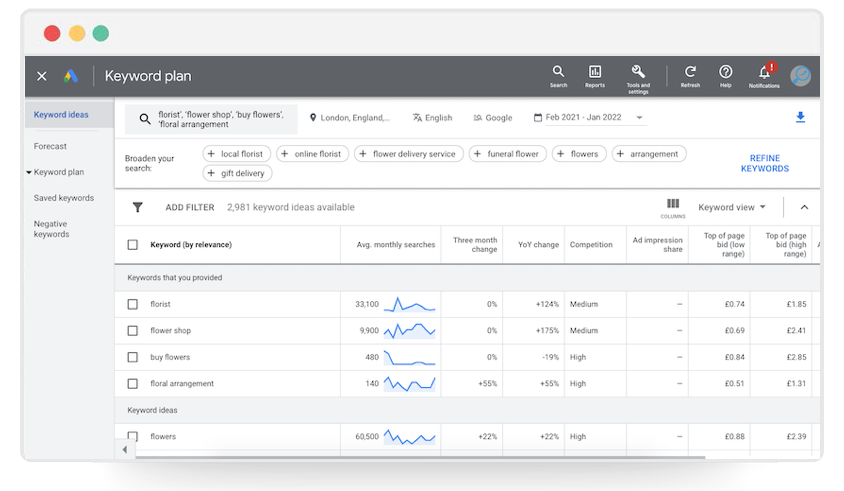The width and height of the screenshot is (844, 491).
Task: Open Saved keywords in sidebar
Action: coord(63,198)
